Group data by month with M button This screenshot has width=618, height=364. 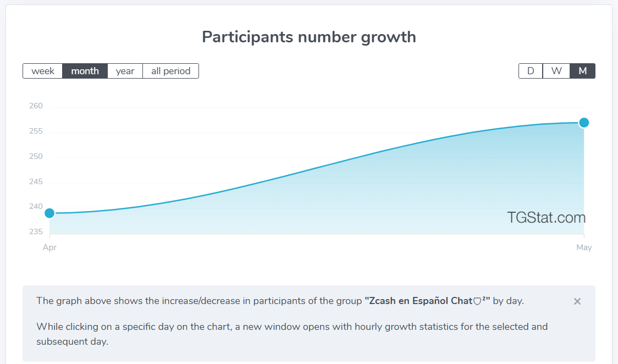pos(582,71)
